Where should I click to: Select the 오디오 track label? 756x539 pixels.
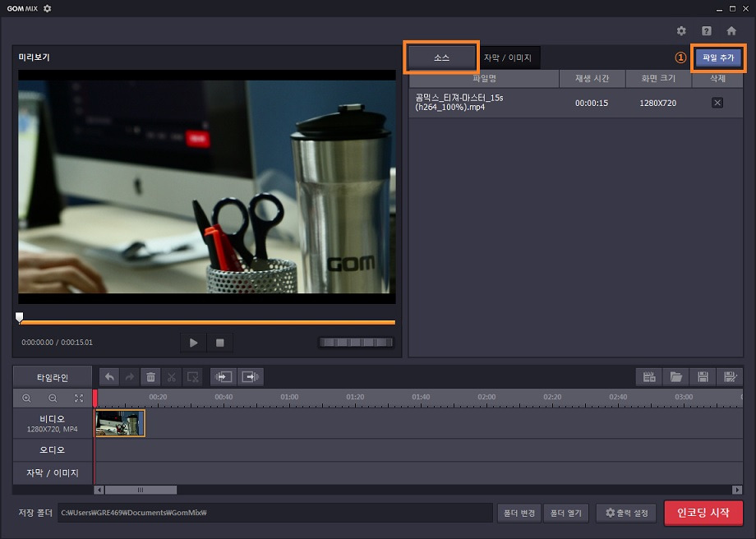(53, 449)
